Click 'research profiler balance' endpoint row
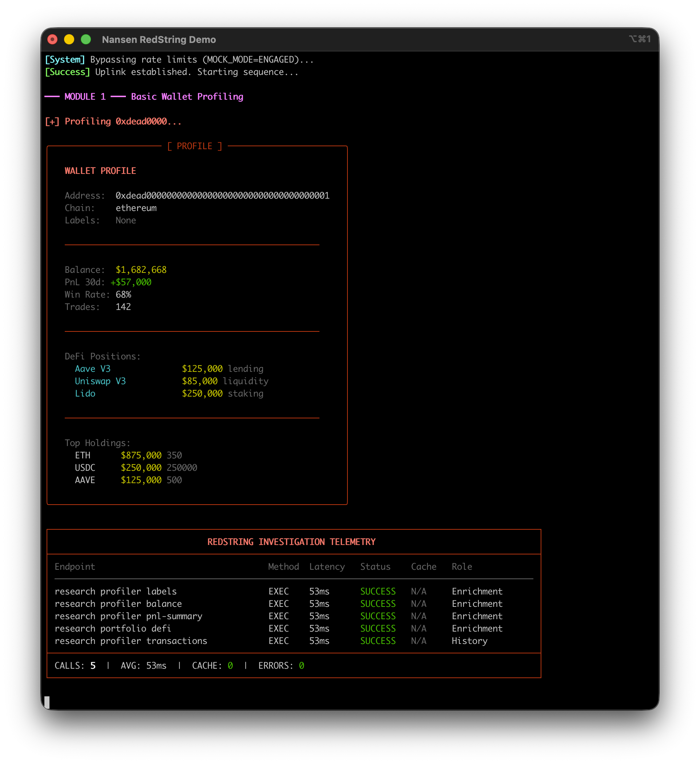 point(118,604)
